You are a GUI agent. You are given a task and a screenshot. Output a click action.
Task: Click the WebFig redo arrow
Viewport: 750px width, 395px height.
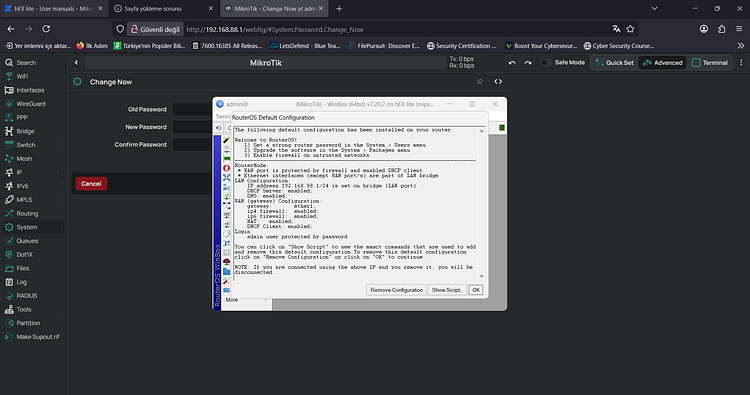tap(528, 63)
